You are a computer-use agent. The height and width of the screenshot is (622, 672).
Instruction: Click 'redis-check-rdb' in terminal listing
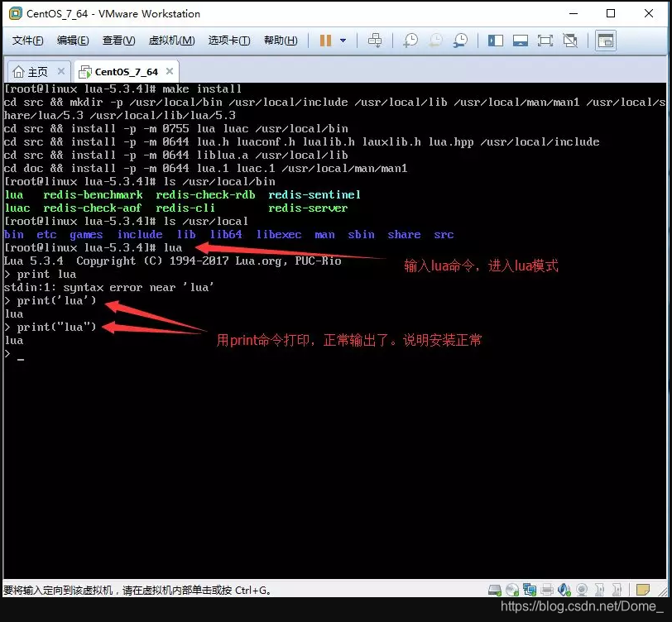point(205,195)
